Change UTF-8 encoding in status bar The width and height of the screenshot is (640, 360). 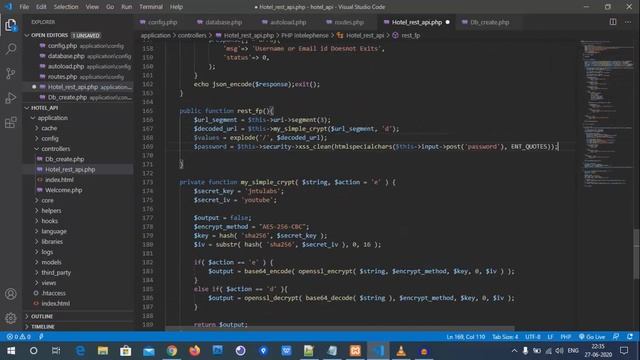(x=533, y=337)
